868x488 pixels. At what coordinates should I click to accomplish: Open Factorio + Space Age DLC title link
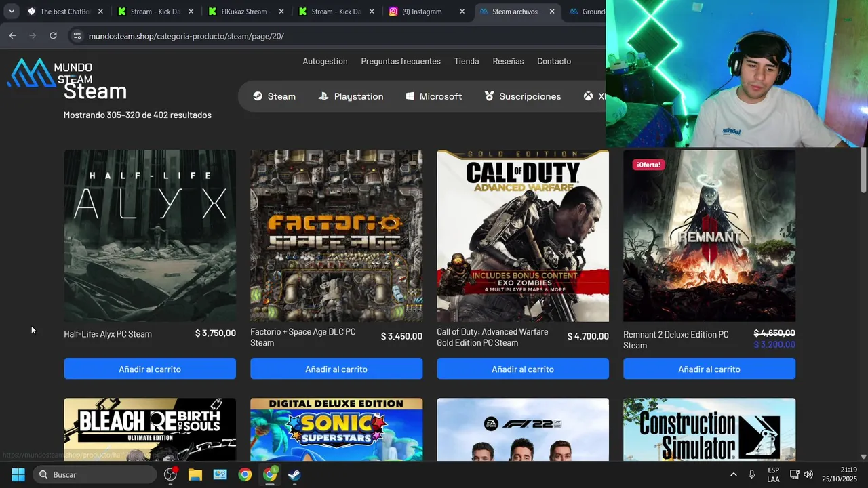coord(303,337)
